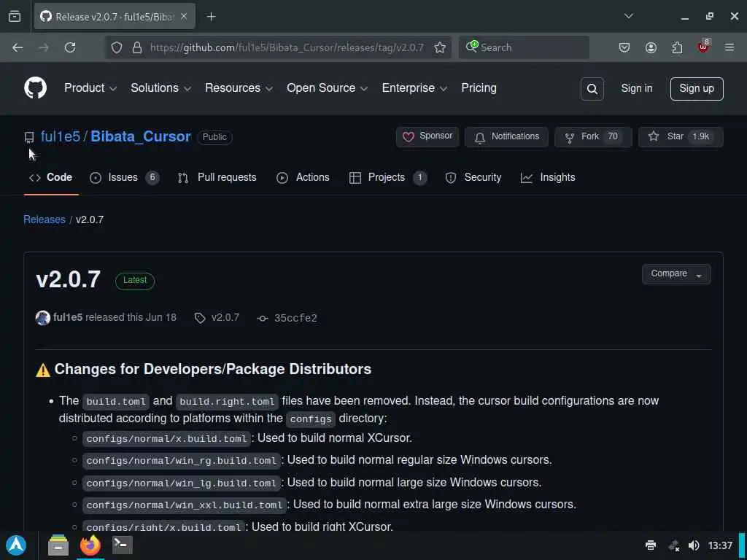Bookmark this page with the star icon
Image resolution: width=747 pixels, height=560 pixels.
tap(440, 47)
